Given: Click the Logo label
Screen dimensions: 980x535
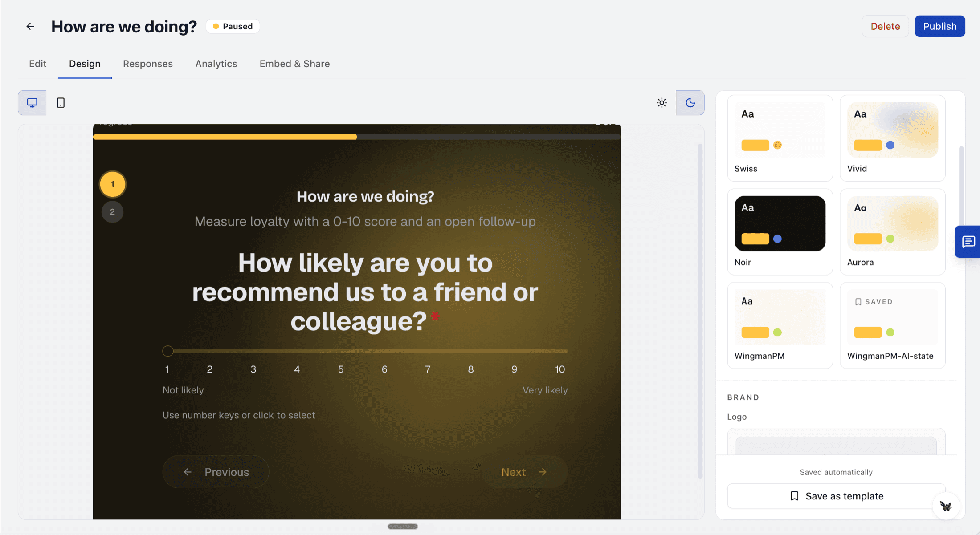Looking at the screenshot, I should [737, 417].
